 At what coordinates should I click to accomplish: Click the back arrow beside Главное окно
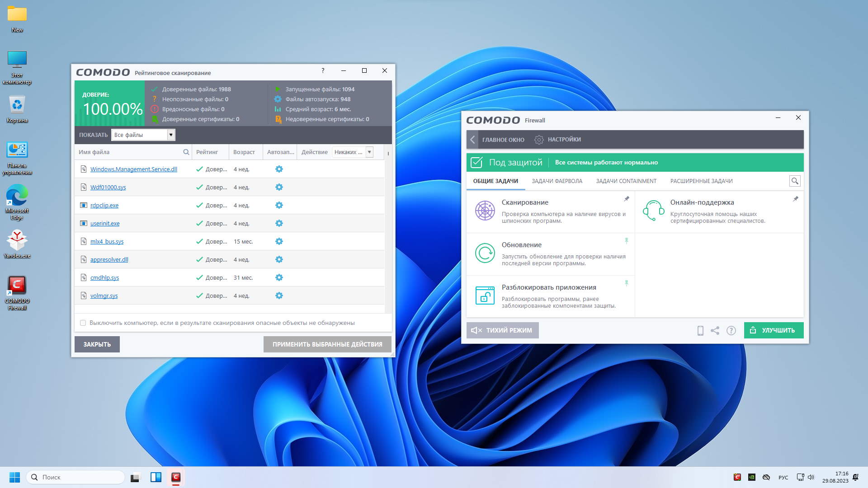point(472,140)
